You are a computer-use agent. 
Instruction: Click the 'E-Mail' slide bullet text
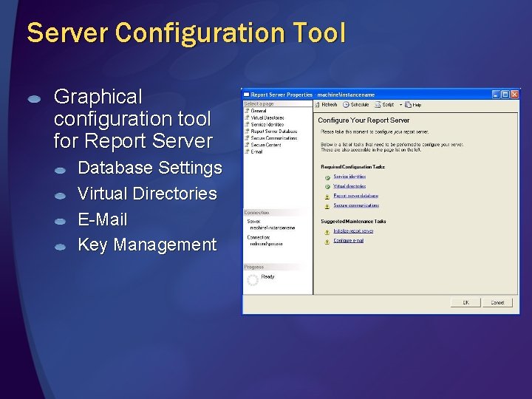click(103, 219)
